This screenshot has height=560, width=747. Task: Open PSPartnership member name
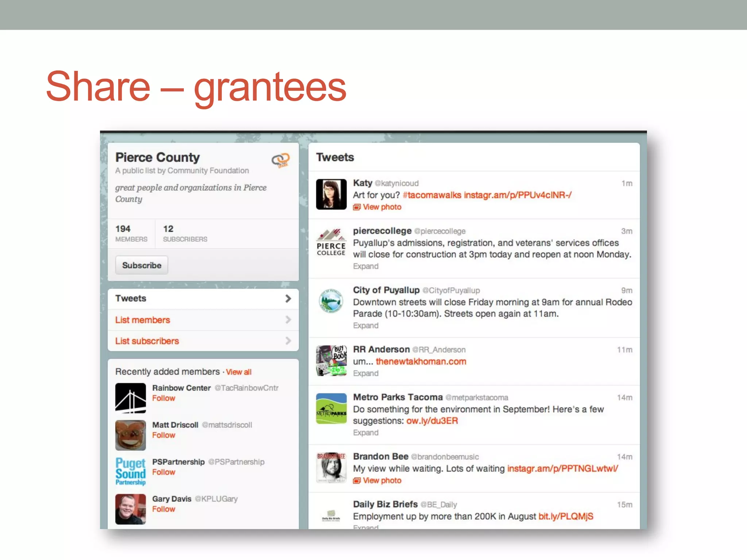click(x=178, y=462)
